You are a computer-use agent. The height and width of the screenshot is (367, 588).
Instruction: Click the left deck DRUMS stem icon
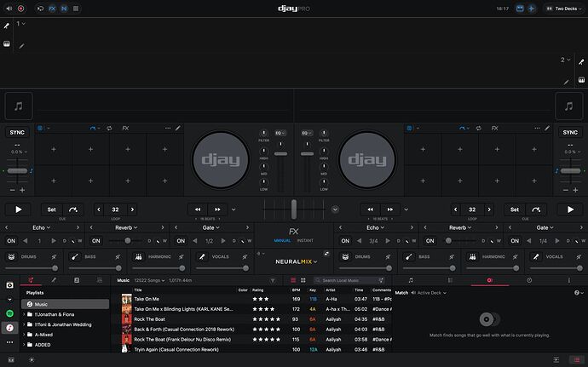point(12,257)
